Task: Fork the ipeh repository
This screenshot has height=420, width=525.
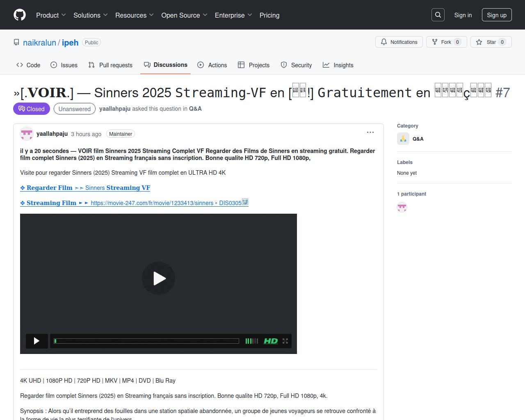Action: 447,42
